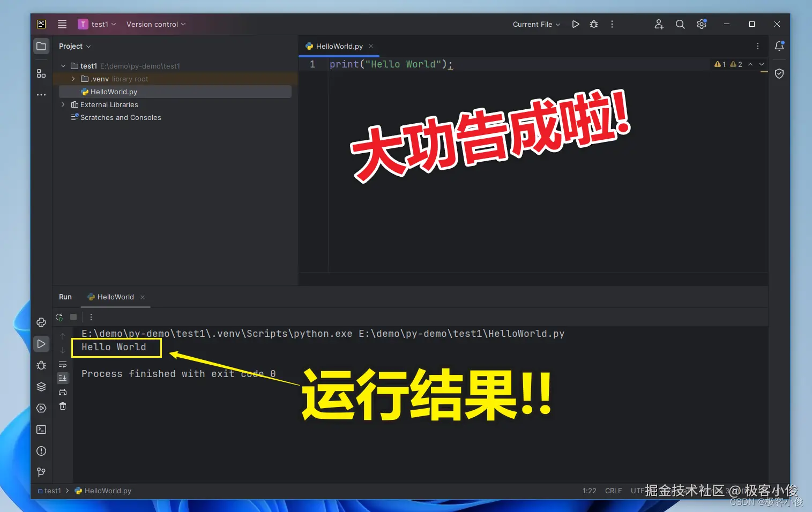Clear console with trash icon
812x512 pixels.
point(63,406)
